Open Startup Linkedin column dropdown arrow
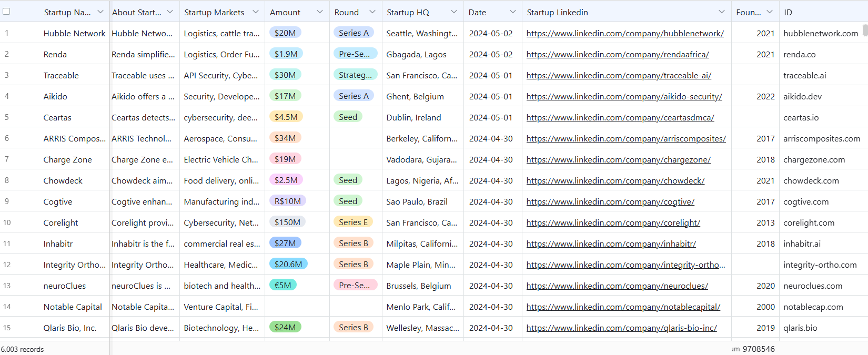The width and height of the screenshot is (868, 355). coord(722,12)
